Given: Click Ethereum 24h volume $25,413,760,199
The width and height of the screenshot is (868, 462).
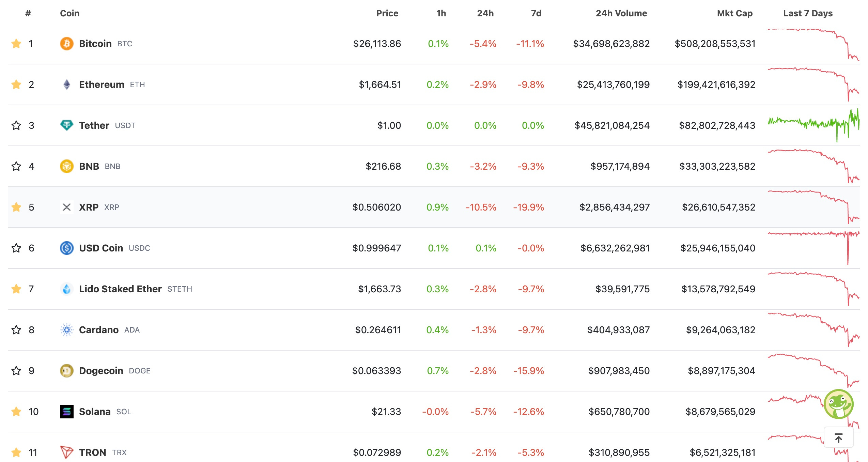Looking at the screenshot, I should click(613, 84).
